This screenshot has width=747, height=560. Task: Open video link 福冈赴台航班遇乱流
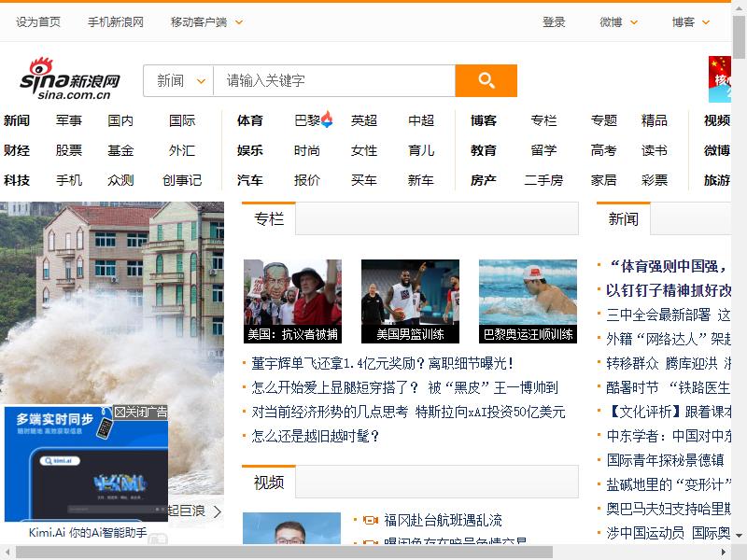443,520
